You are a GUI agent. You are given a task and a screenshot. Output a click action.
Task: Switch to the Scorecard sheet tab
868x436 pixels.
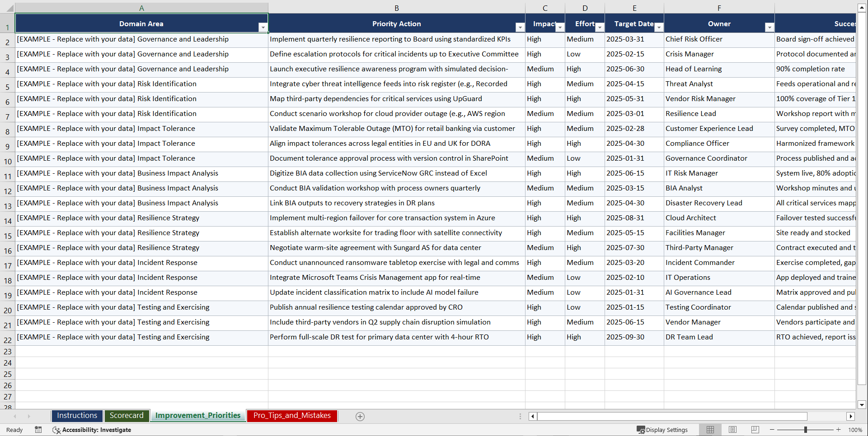click(x=127, y=416)
